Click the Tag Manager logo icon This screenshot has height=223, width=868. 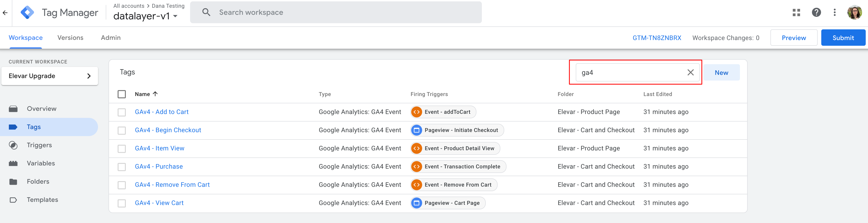(x=27, y=13)
